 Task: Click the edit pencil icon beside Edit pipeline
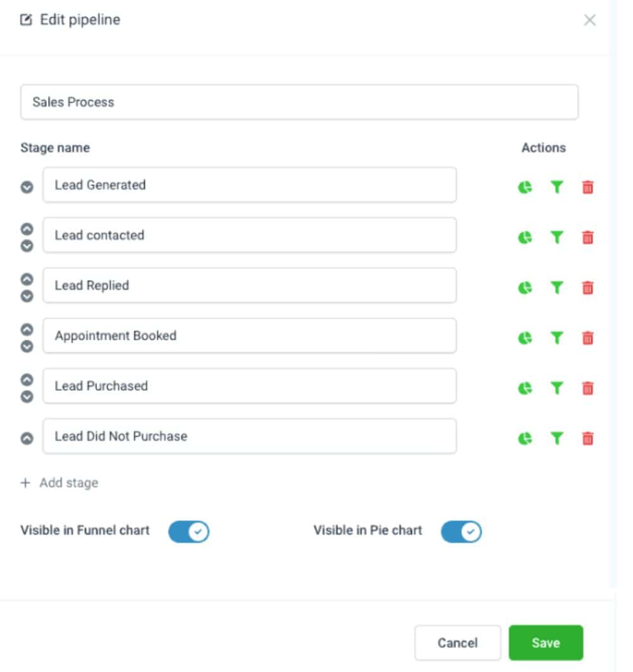tap(26, 19)
